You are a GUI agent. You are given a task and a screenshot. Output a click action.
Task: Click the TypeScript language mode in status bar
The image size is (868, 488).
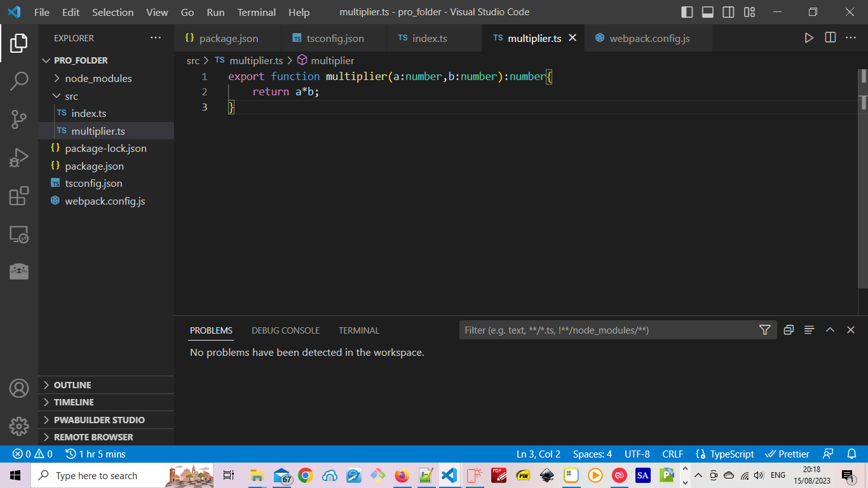(x=731, y=454)
